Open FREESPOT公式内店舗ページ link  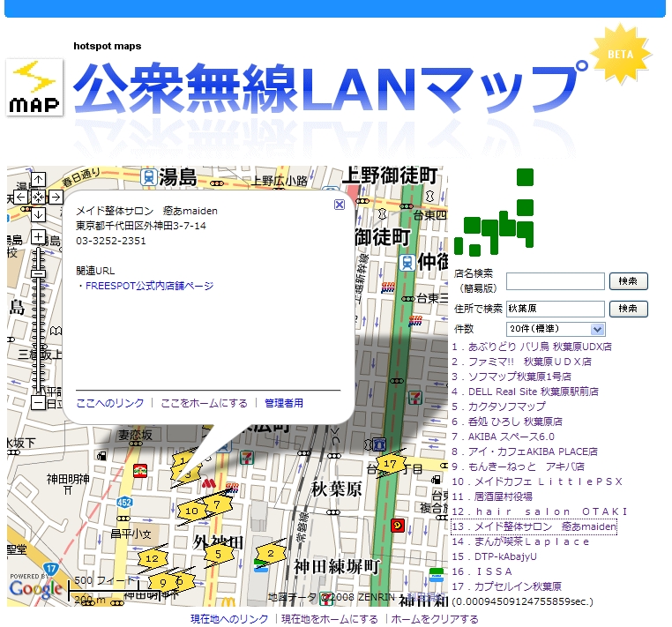[x=149, y=286]
